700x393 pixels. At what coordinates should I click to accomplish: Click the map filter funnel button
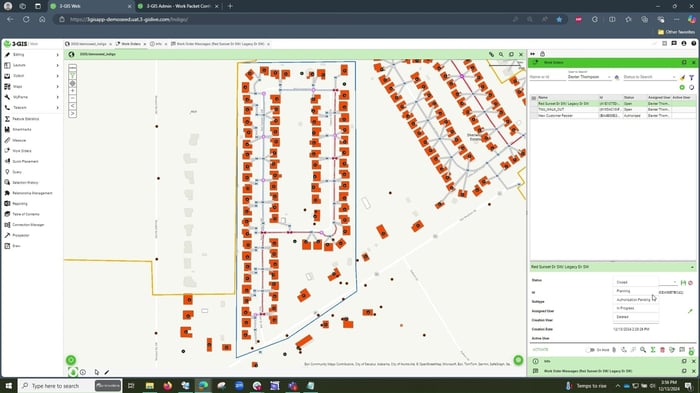[x=72, y=76]
